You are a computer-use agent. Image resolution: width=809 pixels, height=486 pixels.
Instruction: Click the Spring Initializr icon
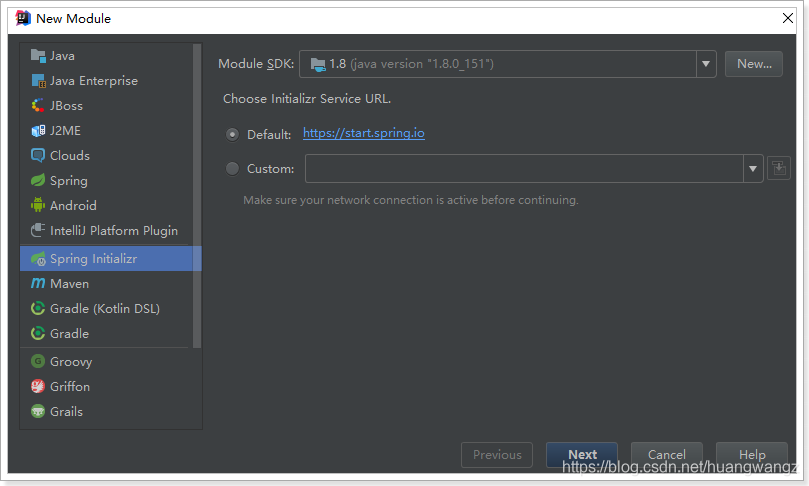click(x=38, y=258)
